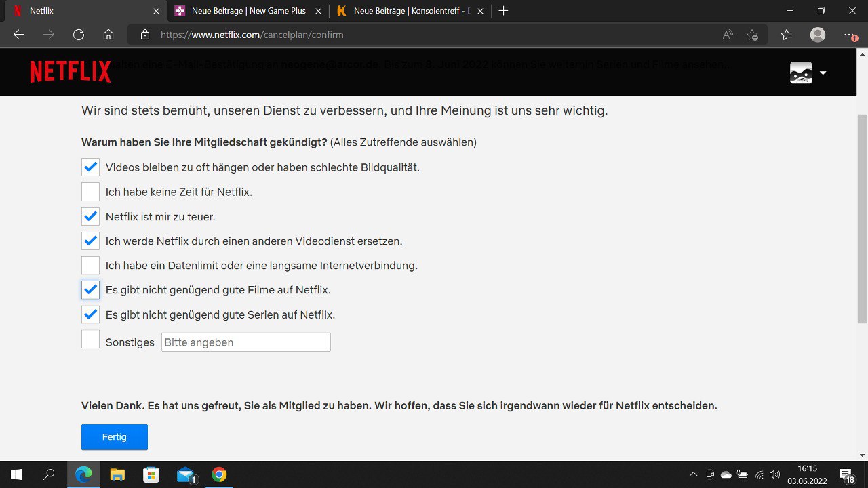Focus the 'Bitte angeben' text field
This screenshot has width=868, height=488.
[x=246, y=342]
